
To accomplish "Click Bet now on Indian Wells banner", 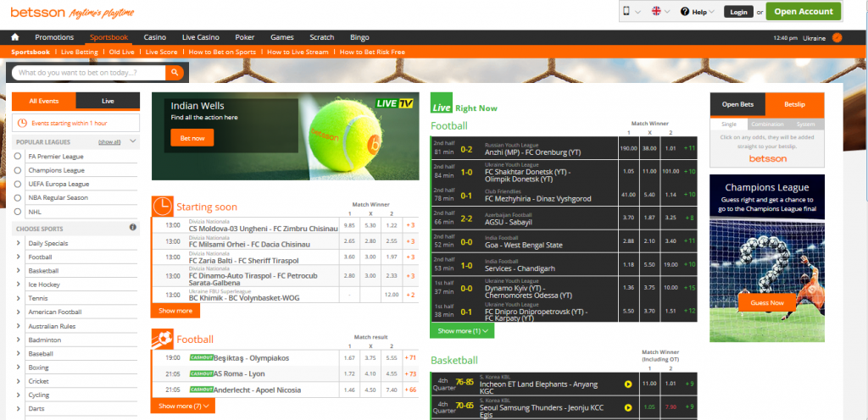I will coord(192,138).
